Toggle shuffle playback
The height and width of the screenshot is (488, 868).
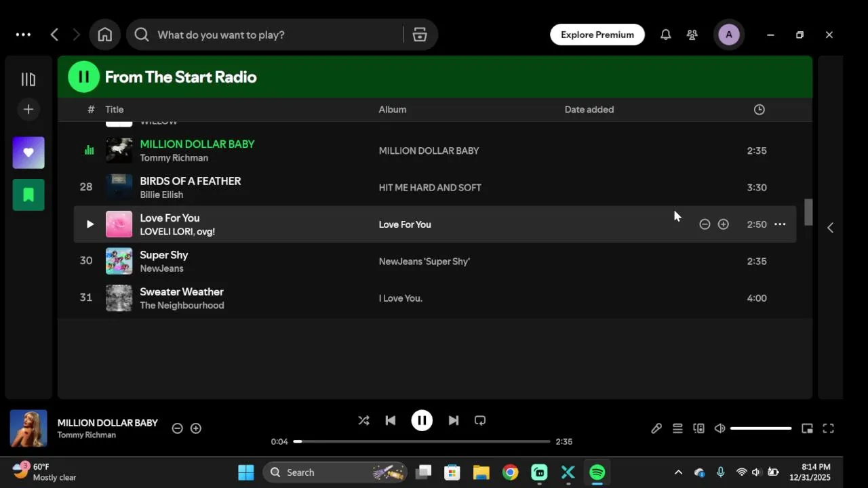coord(363,420)
